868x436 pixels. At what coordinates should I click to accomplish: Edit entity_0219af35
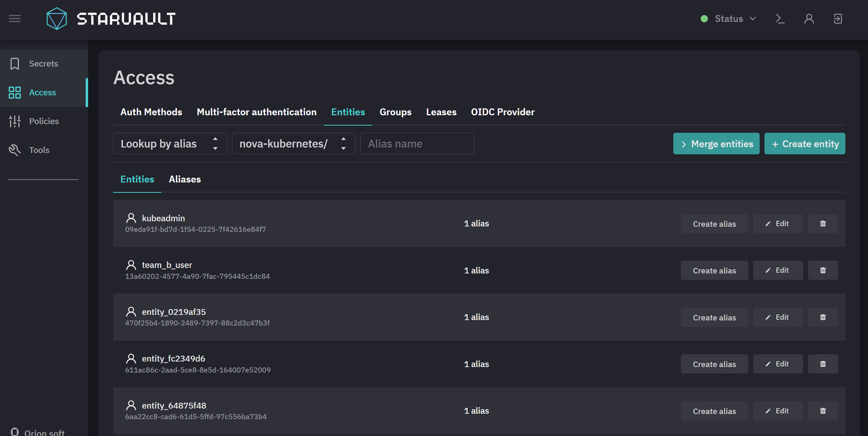[x=778, y=317]
